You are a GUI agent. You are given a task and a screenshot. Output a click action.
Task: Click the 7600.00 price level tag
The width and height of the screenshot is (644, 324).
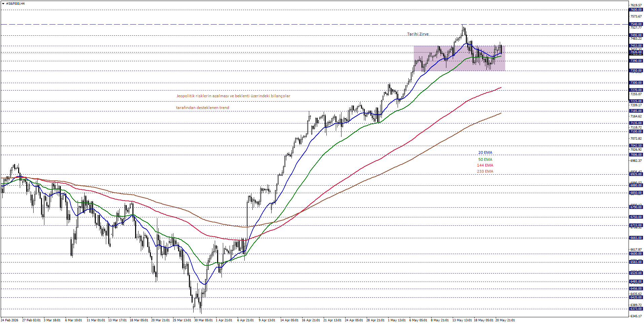point(636,10)
